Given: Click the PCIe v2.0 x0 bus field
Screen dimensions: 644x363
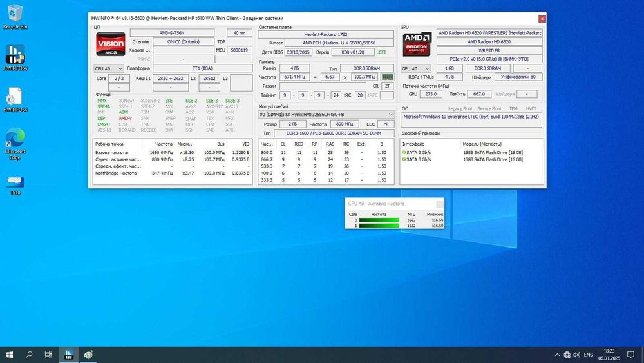Looking at the screenshot, I should [489, 59].
